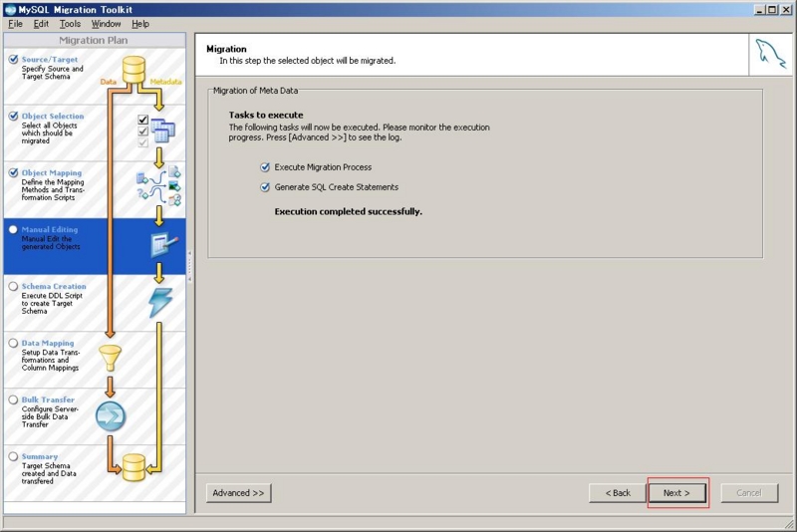The width and height of the screenshot is (797, 532).
Task: Click the Summary step title
Action: tap(39, 457)
